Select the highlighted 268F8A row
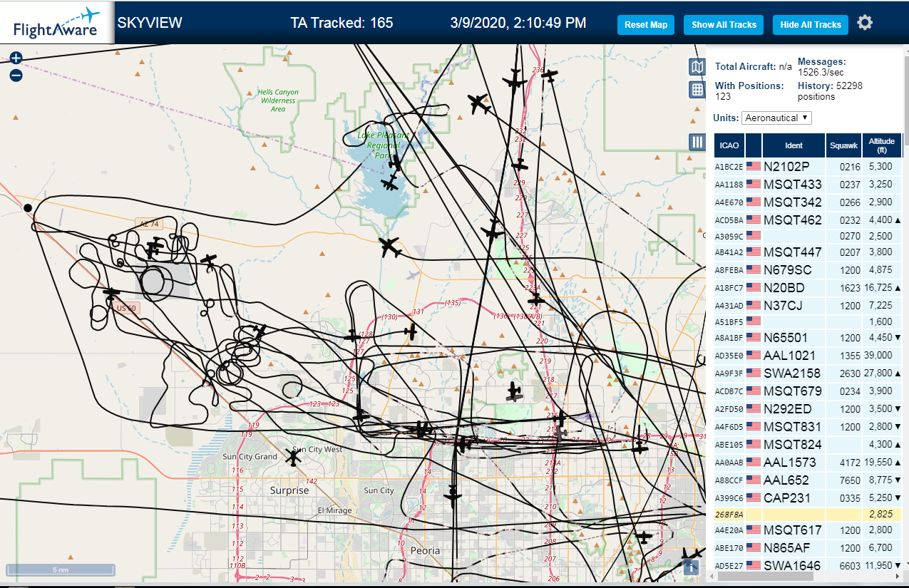Image resolution: width=909 pixels, height=588 pixels. click(808, 515)
